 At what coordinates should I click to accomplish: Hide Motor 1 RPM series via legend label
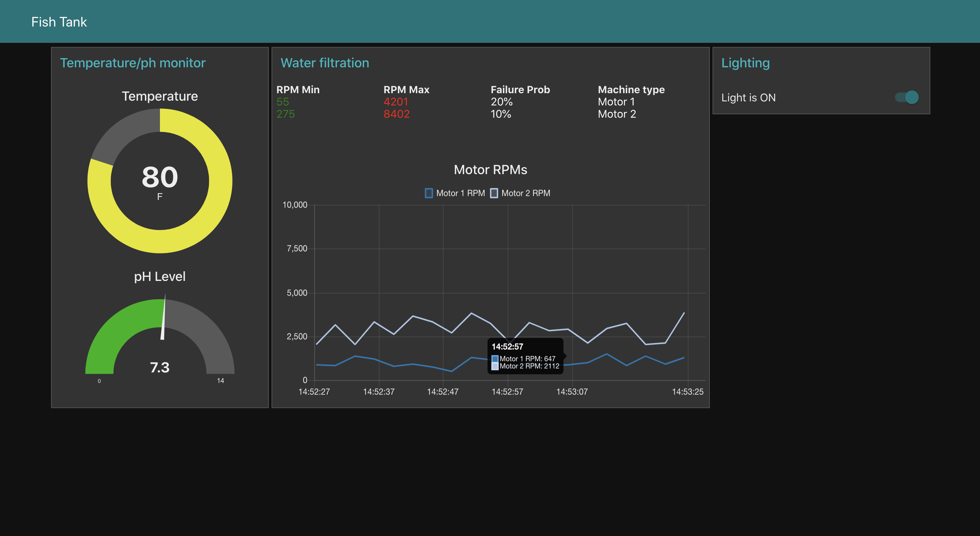pos(460,193)
